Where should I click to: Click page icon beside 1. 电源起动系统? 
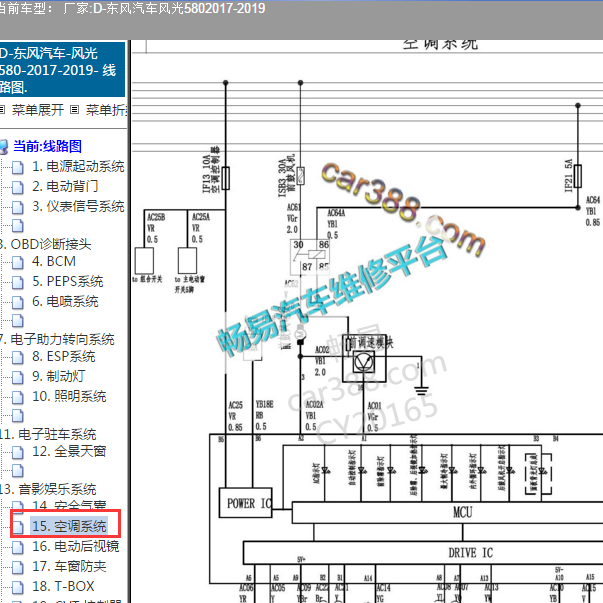(17, 168)
